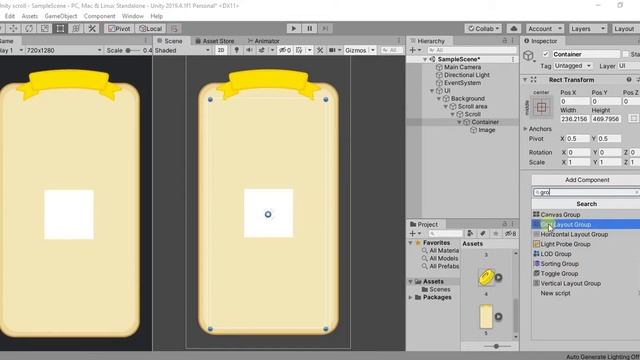Select the Transform tool in toolbar
The height and width of the screenshot is (360, 640).
tap(76, 29)
